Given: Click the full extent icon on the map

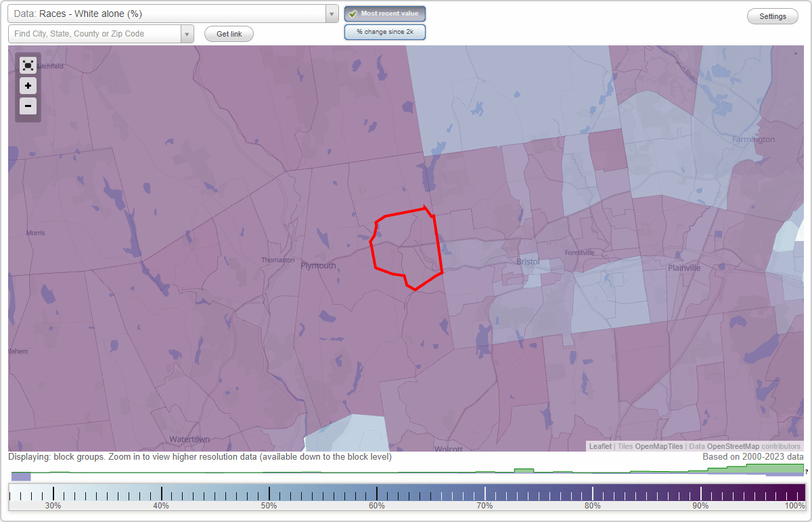Looking at the screenshot, I should click(x=28, y=65).
